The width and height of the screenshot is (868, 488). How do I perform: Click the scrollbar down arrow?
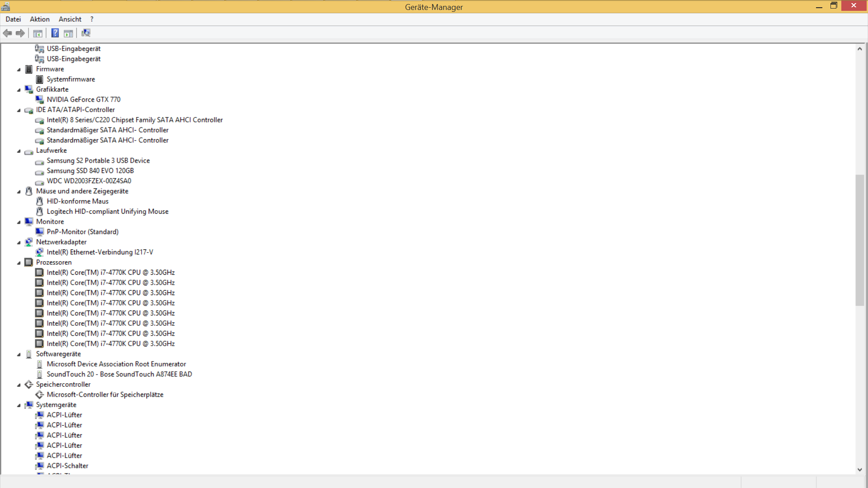[859, 469]
